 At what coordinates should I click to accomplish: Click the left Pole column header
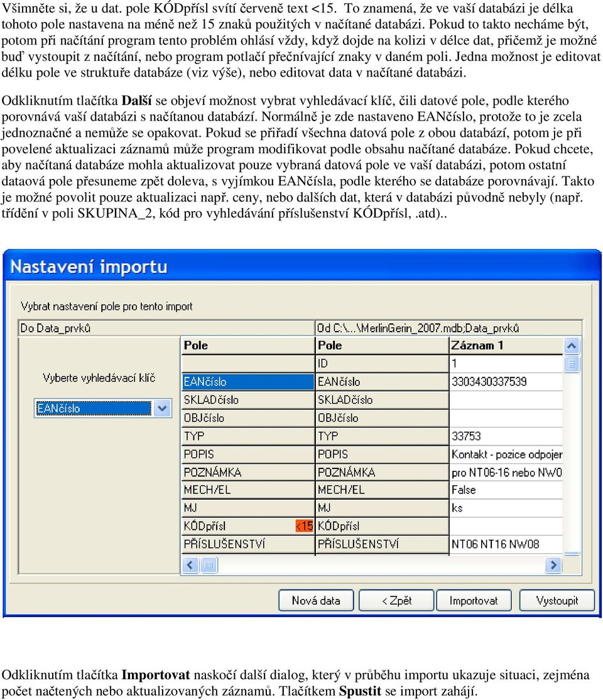[x=248, y=345]
